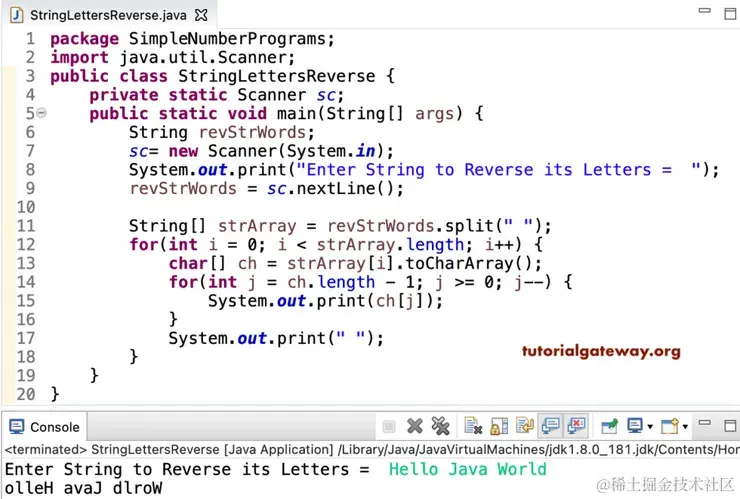Viewport: 740px width, 499px height.
Task: Remove all terminated launches with double-X icon
Action: point(441,426)
